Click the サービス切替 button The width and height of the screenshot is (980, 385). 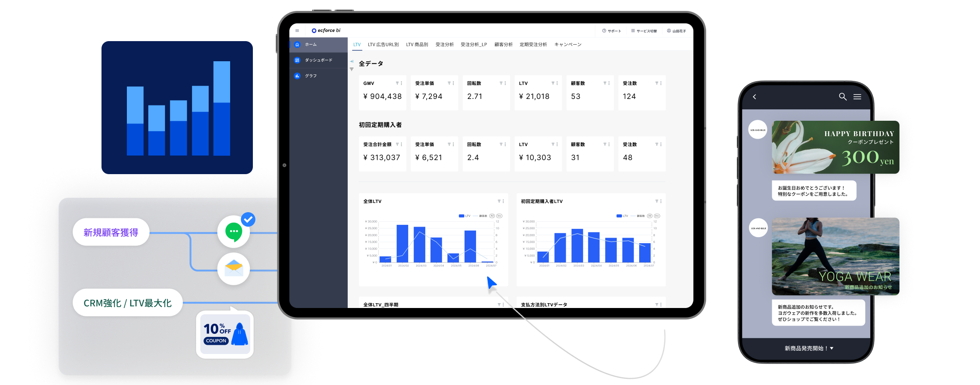coord(644,31)
